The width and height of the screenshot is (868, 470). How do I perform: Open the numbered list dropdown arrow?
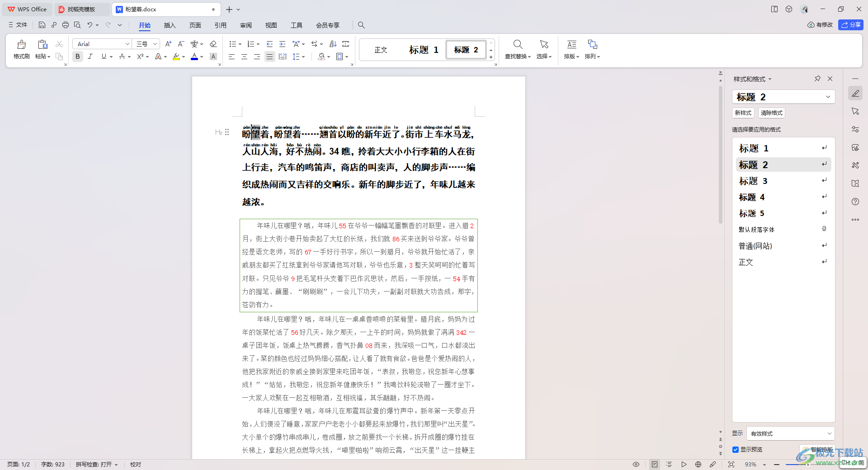(x=258, y=44)
